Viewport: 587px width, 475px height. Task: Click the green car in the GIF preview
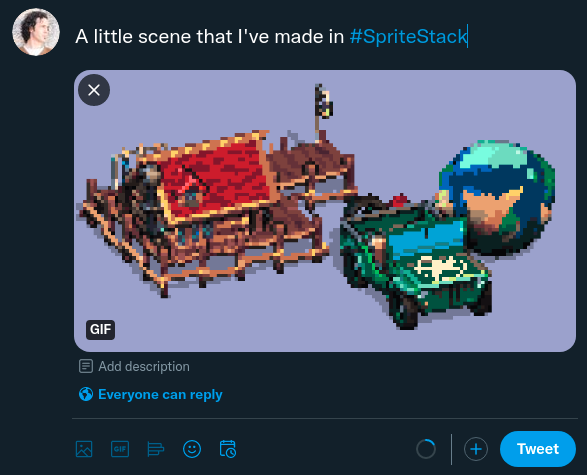414,258
